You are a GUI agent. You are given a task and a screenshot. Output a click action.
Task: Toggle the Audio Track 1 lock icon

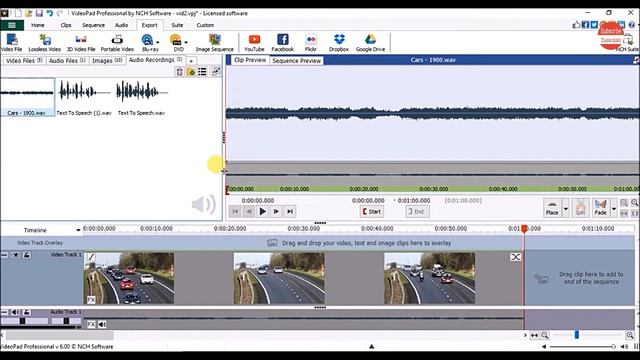pos(27,312)
